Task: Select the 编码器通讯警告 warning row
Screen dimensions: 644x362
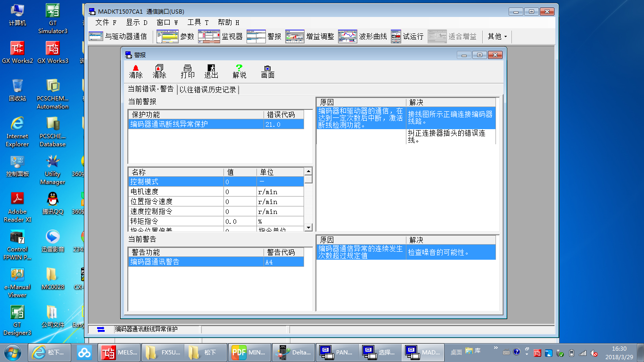Action: click(x=155, y=262)
